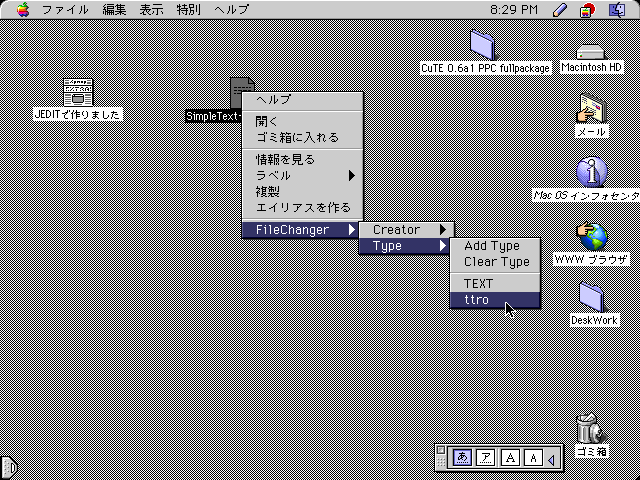Click the ゴミ箱 label text
The image size is (640, 480).
click(591, 451)
